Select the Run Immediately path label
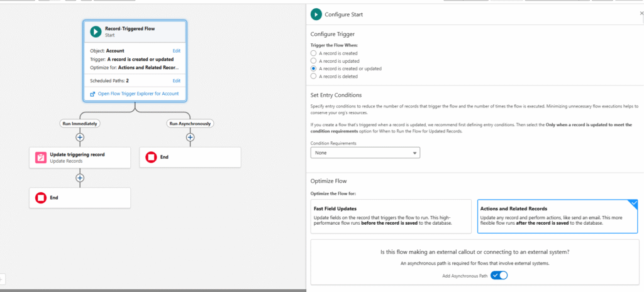This screenshot has width=644, height=292. [x=80, y=124]
